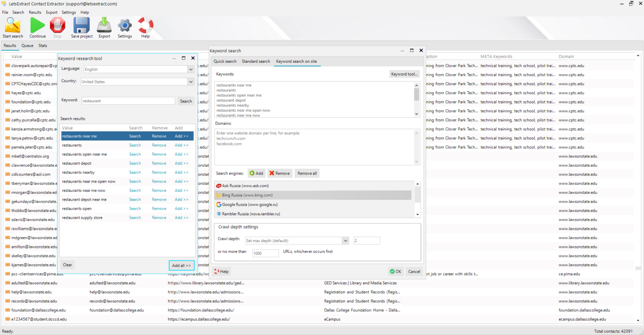Screen dimensions: 644x335
Task: Switch to the Standard search tab
Action: pos(256,61)
